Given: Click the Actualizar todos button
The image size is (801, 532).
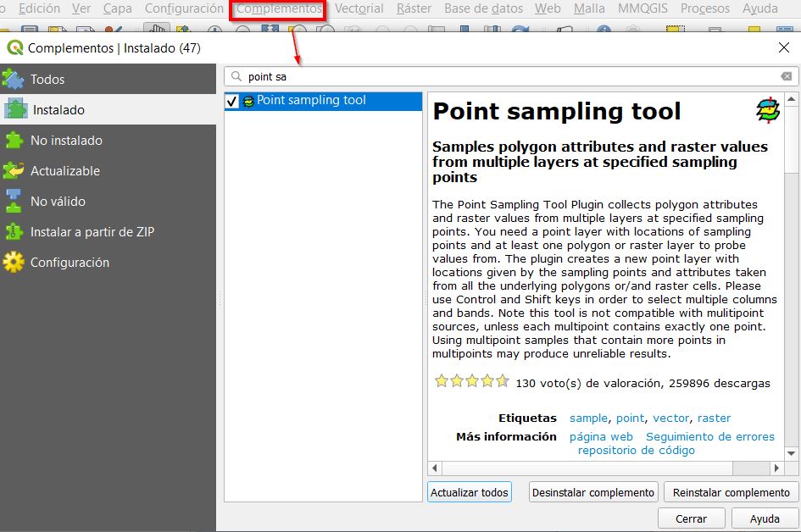Looking at the screenshot, I should [469, 492].
